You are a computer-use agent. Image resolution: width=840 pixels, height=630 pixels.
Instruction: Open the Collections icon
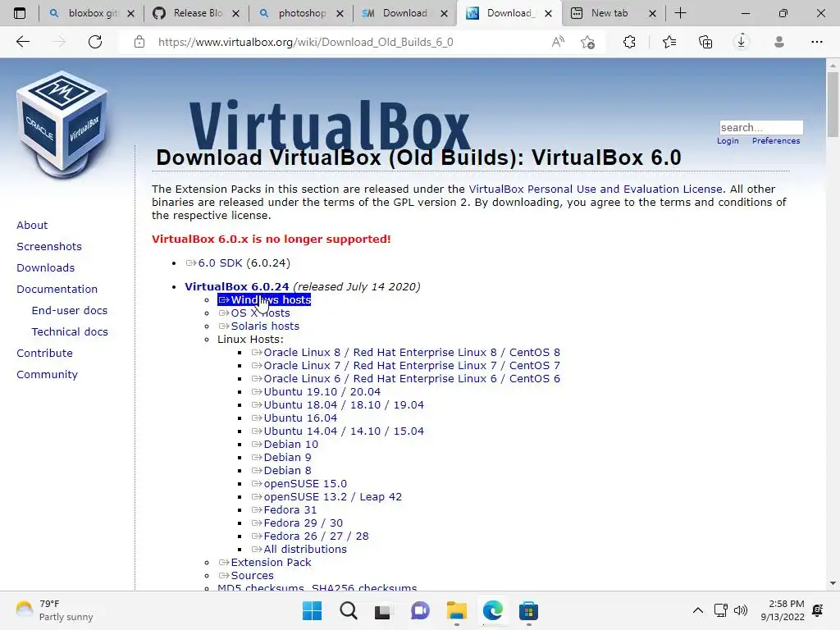[705, 42]
